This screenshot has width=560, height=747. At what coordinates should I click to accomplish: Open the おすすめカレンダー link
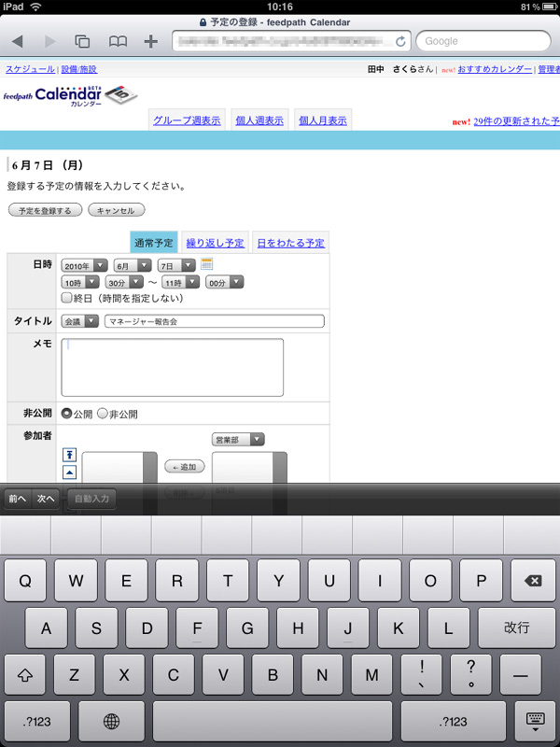pos(495,69)
